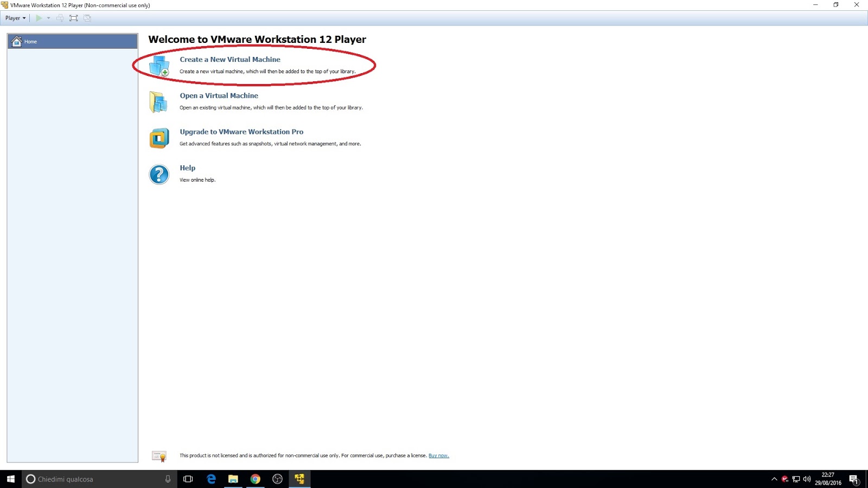Viewport: 868px width, 488px height.
Task: Click the Cortana microphone icon
Action: click(x=168, y=479)
